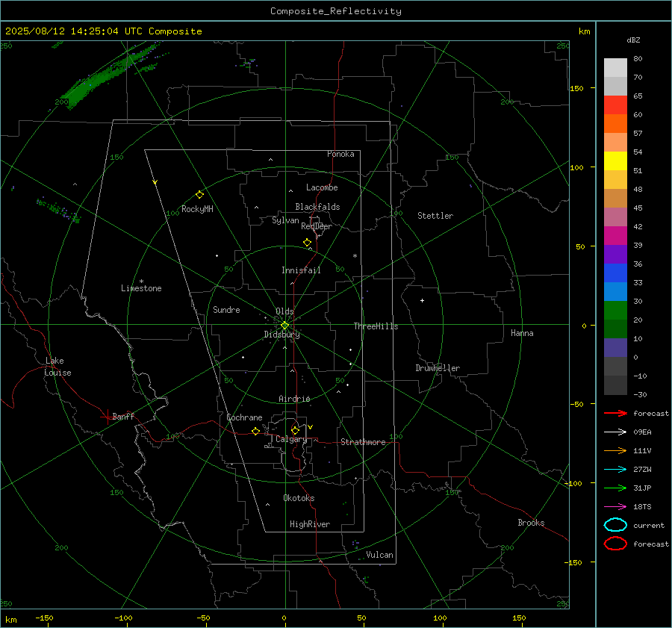Pick the purple 39 dBZ color band
Viewport: 672px width, 628px height.
point(615,254)
